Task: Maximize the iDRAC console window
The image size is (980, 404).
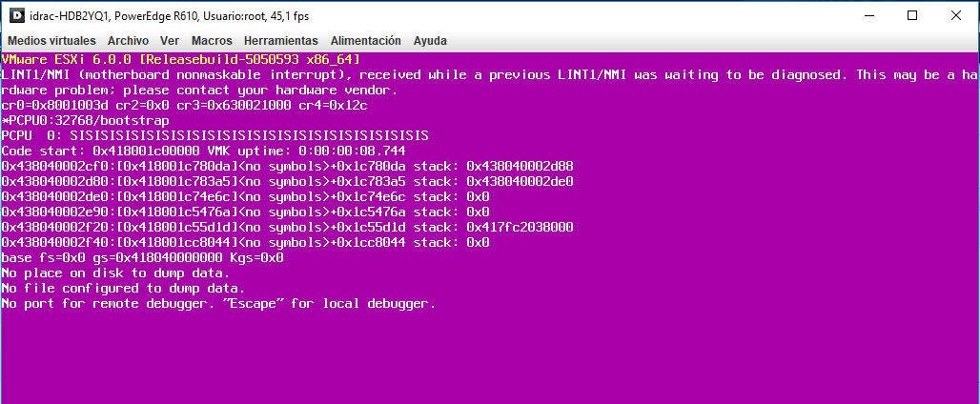Action: pos(912,15)
